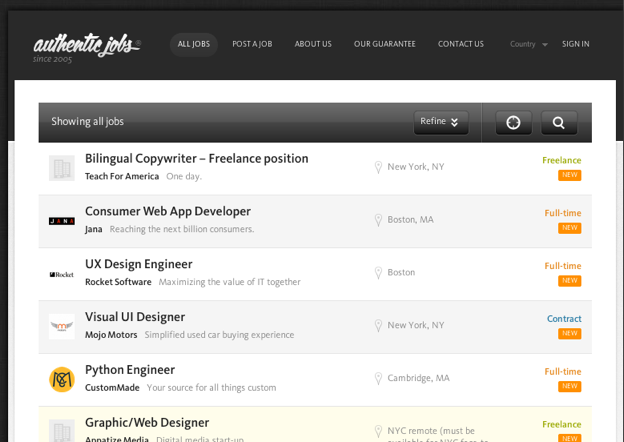Click the CustomMade company logo
Viewport: 624px width, 442px height.
[x=62, y=380]
